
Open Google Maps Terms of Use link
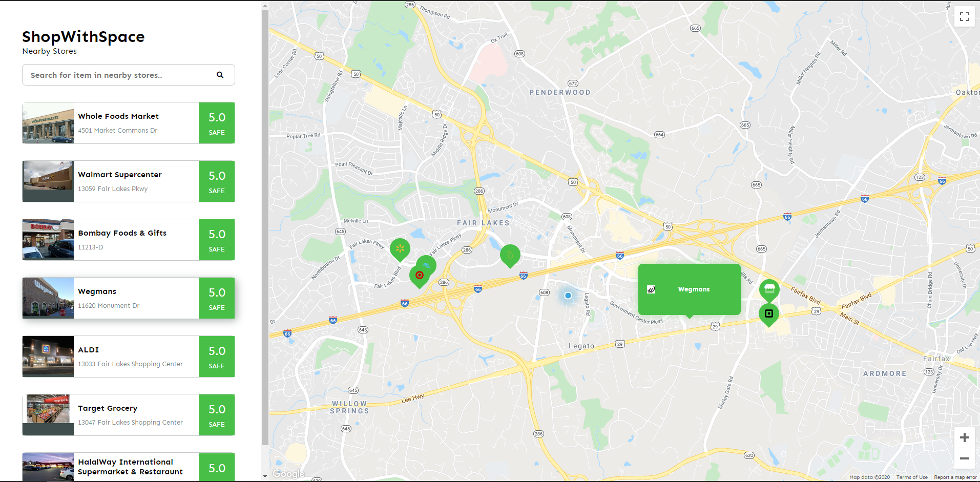pyautogui.click(x=912, y=477)
